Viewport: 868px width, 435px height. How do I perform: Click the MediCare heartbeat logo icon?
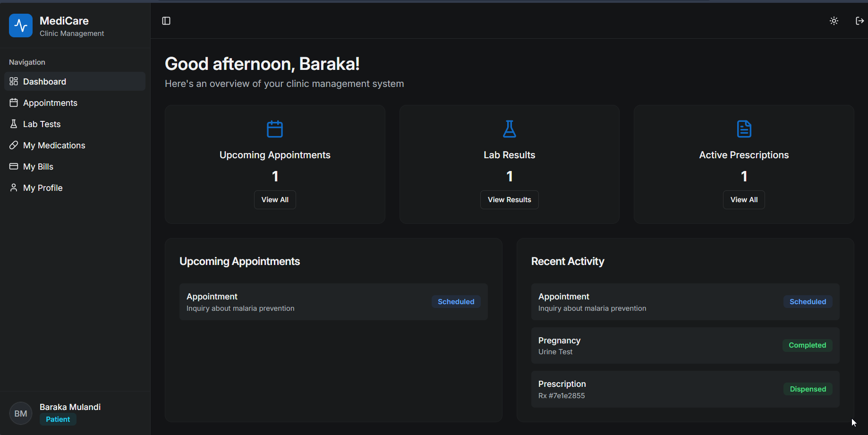[21, 26]
